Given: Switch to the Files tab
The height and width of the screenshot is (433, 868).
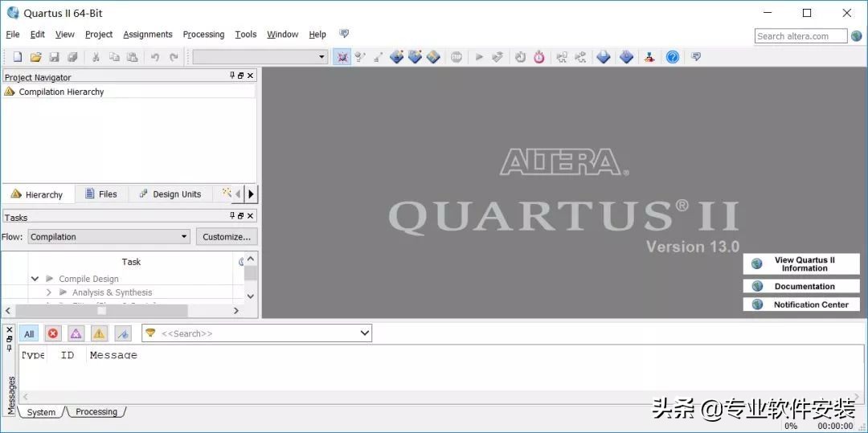Looking at the screenshot, I should (x=101, y=194).
